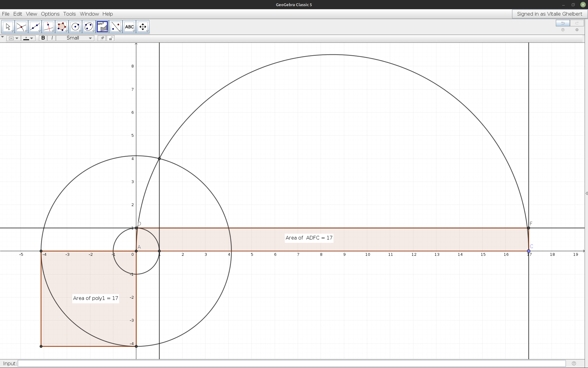588x368 pixels.
Task: Select point A at the origin
Action: pos(136,251)
